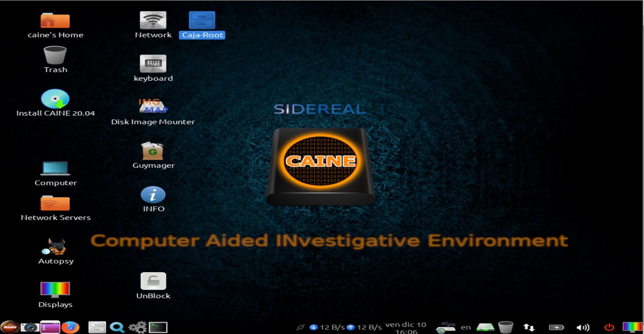The width and height of the screenshot is (644, 334).
Task: Launch the screenshot camera tool in taskbar
Action: coord(30,327)
